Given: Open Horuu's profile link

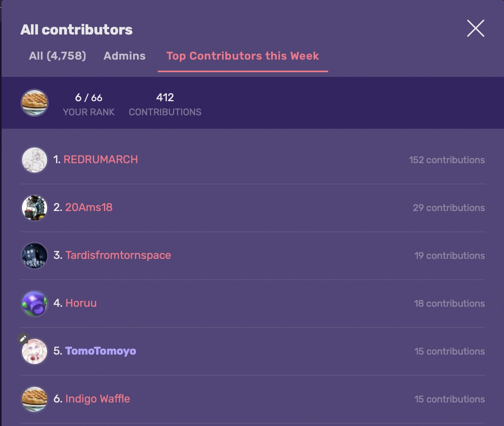Looking at the screenshot, I should click(x=81, y=303).
